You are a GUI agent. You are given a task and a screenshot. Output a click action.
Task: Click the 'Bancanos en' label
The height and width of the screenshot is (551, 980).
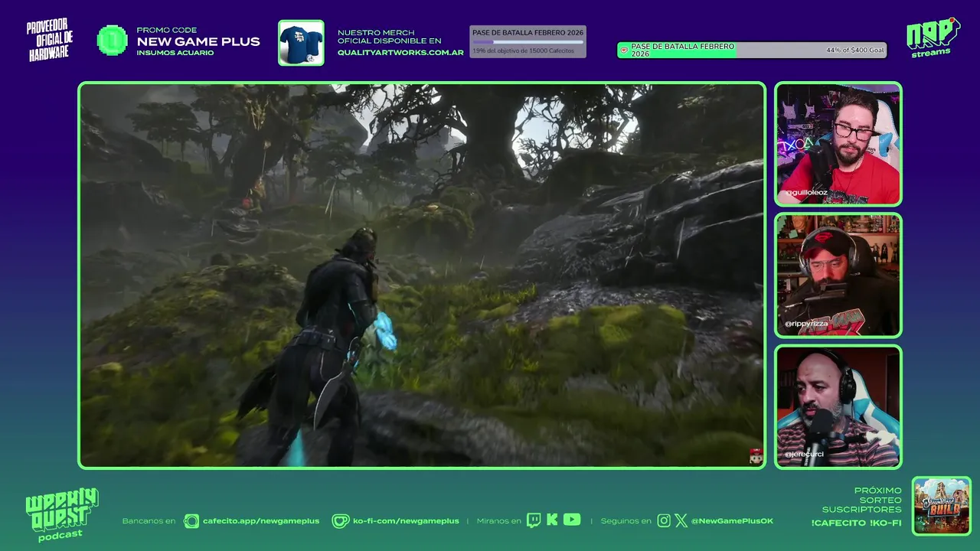pyautogui.click(x=149, y=521)
